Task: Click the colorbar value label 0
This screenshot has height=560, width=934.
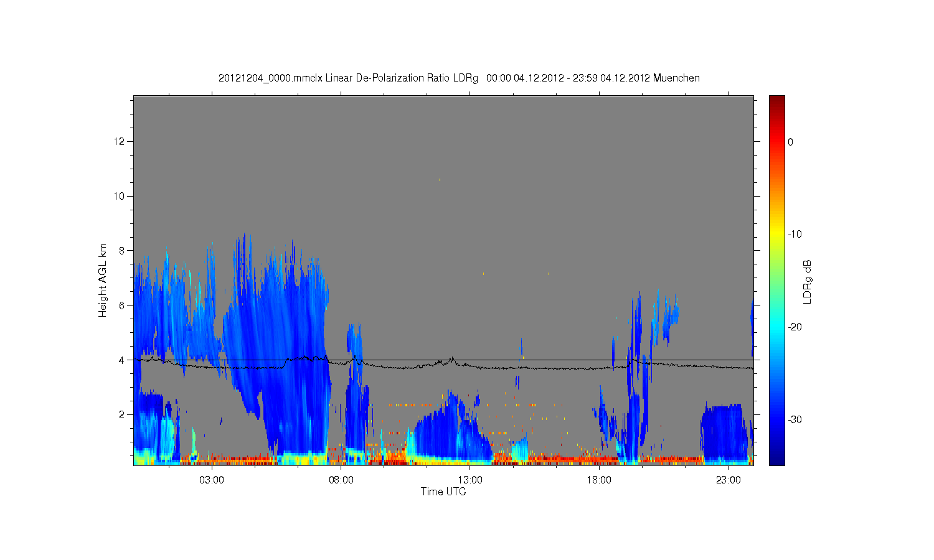Action: (791, 142)
